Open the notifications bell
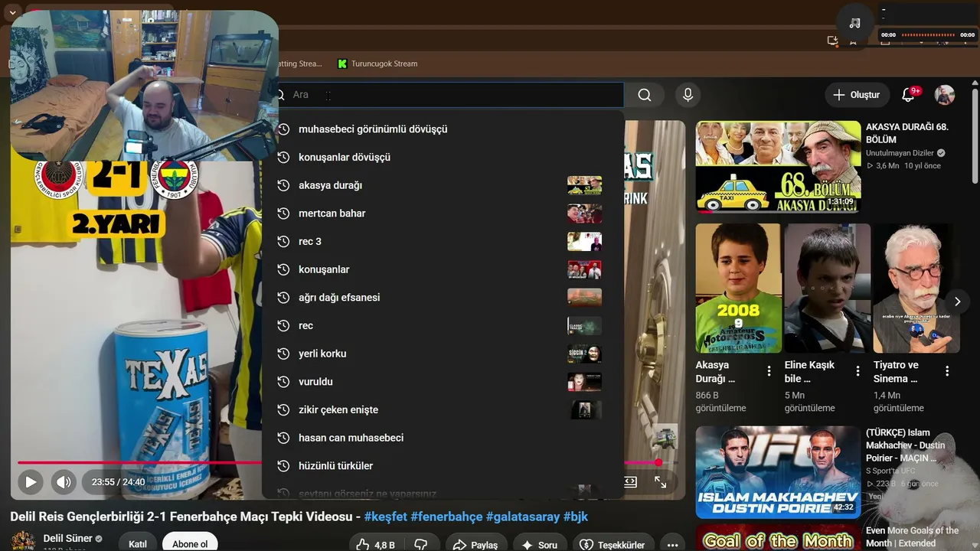This screenshot has height=551, width=980. point(909,95)
